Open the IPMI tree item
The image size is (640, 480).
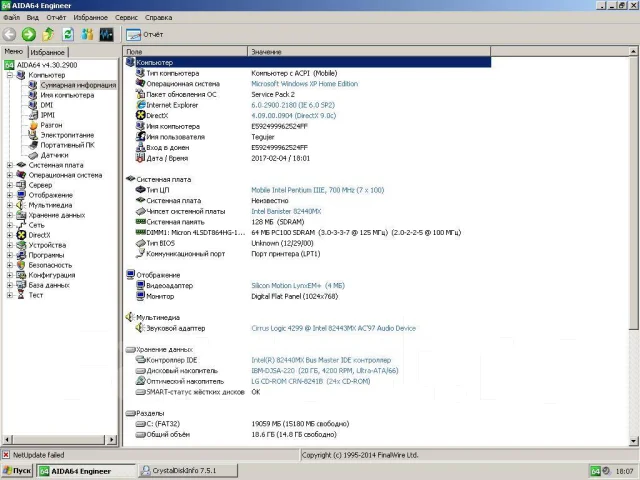48,115
